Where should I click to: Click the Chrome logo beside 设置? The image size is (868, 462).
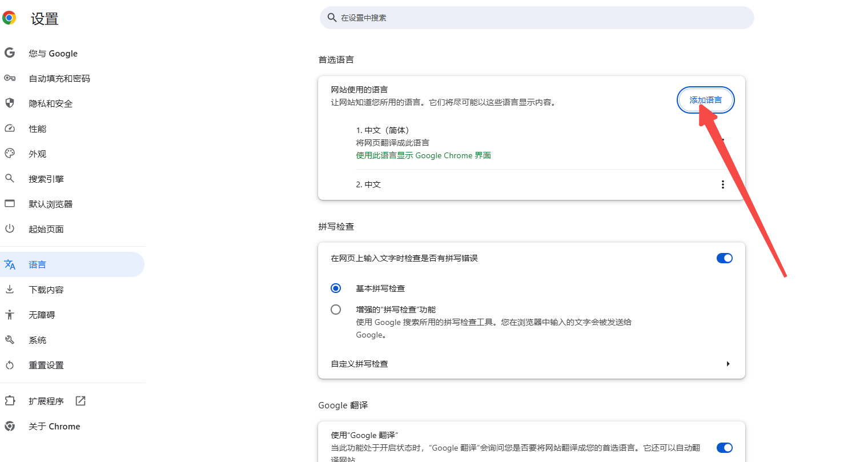coord(9,18)
